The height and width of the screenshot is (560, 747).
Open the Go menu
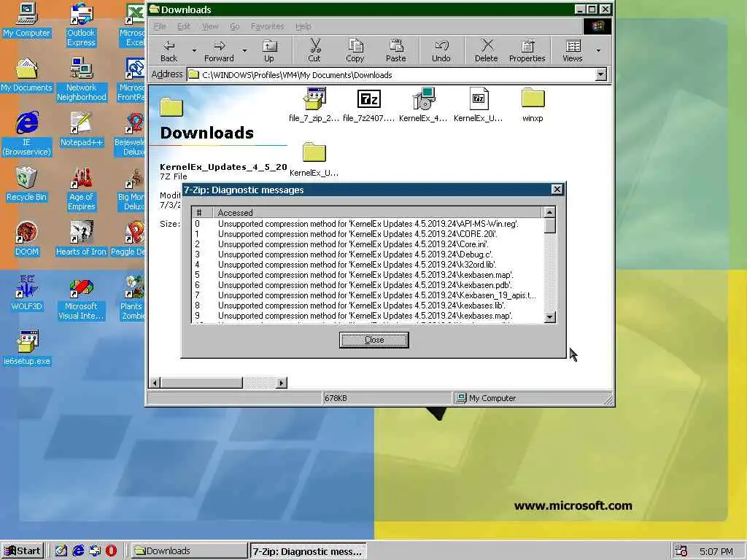point(234,26)
